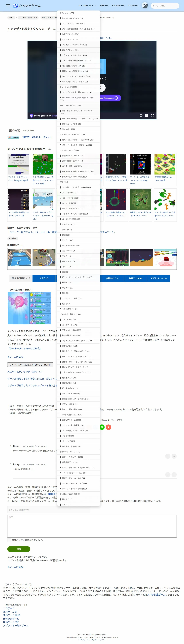Select テニス (14) category
184x644 pixels.
pyautogui.click(x=79, y=256)
